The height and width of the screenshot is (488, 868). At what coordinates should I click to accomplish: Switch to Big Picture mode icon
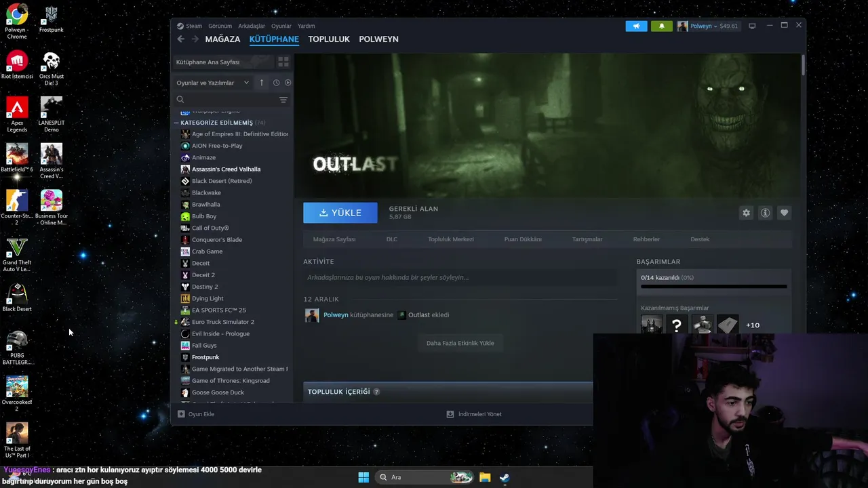[x=752, y=26]
